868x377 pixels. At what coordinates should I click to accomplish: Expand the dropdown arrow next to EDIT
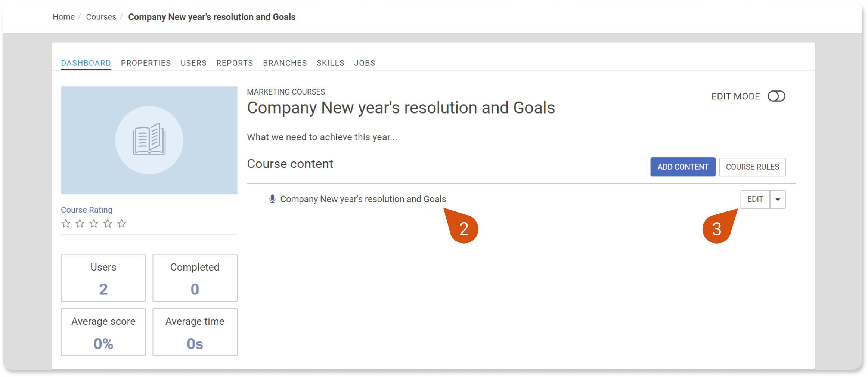coord(778,200)
